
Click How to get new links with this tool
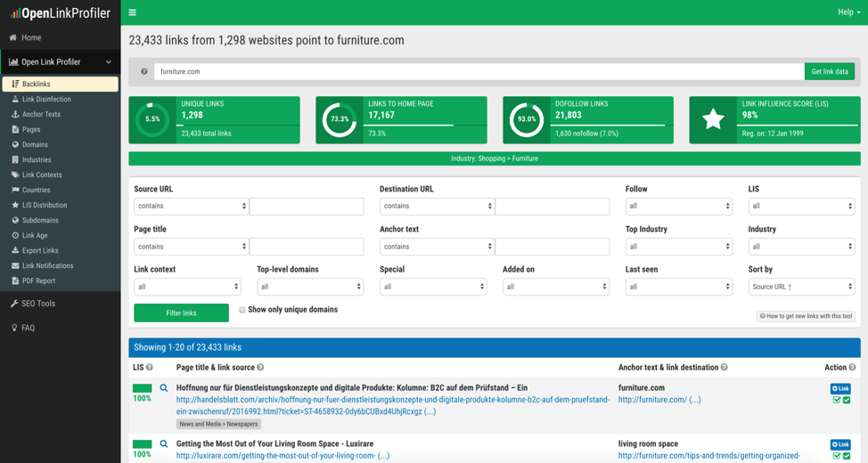coord(806,316)
